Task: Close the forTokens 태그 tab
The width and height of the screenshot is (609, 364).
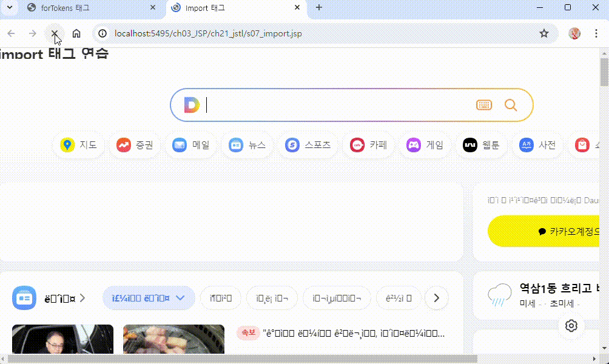Action: pyautogui.click(x=153, y=7)
